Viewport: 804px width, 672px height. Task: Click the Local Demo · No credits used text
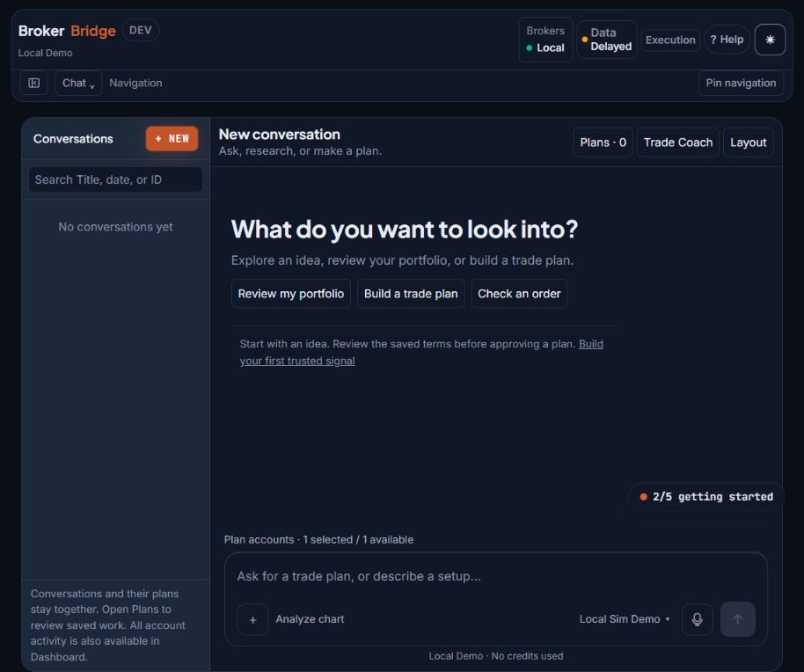coord(496,656)
